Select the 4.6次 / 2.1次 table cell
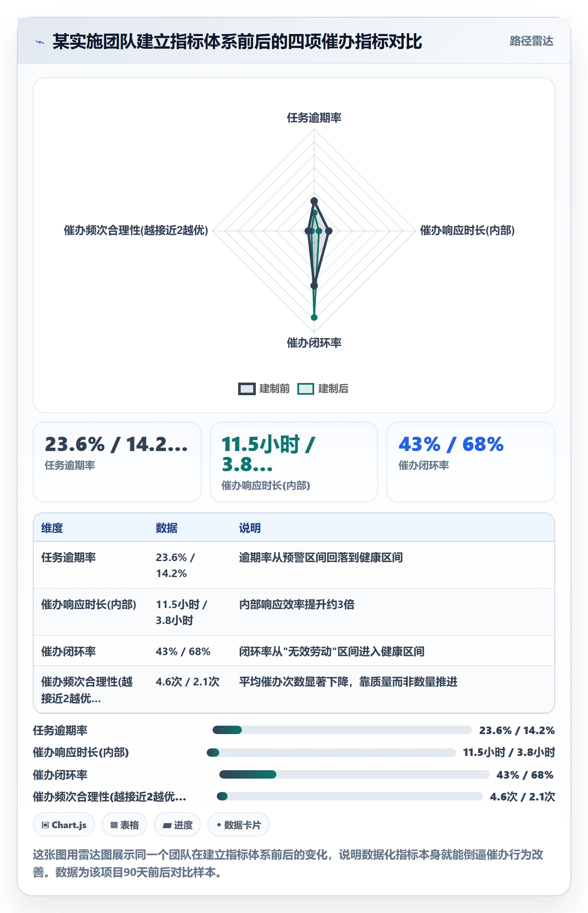 188,682
